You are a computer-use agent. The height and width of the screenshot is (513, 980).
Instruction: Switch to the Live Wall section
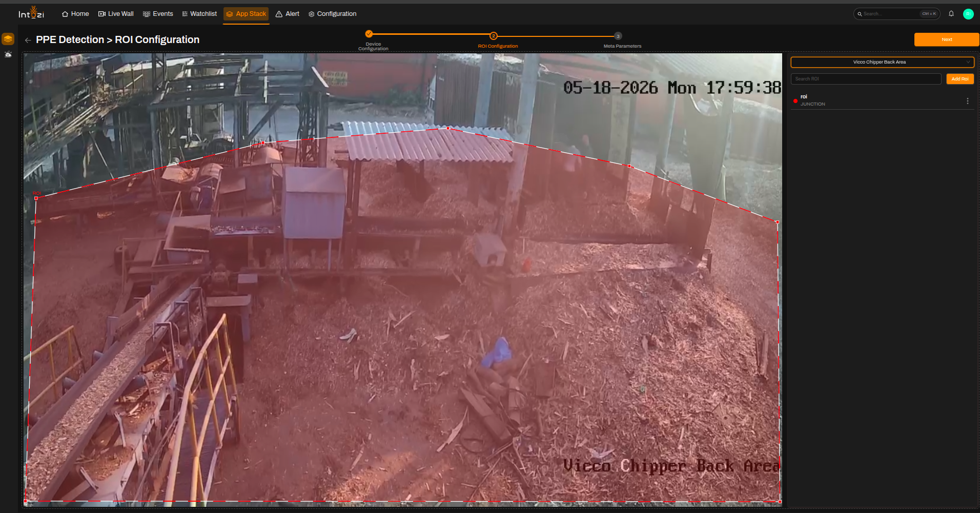(x=116, y=14)
